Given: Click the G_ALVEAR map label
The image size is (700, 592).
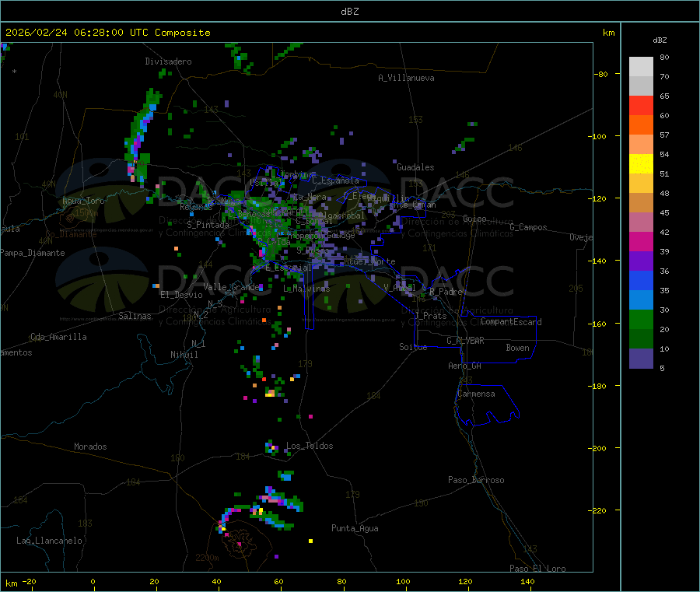Looking at the screenshot, I should (465, 341).
